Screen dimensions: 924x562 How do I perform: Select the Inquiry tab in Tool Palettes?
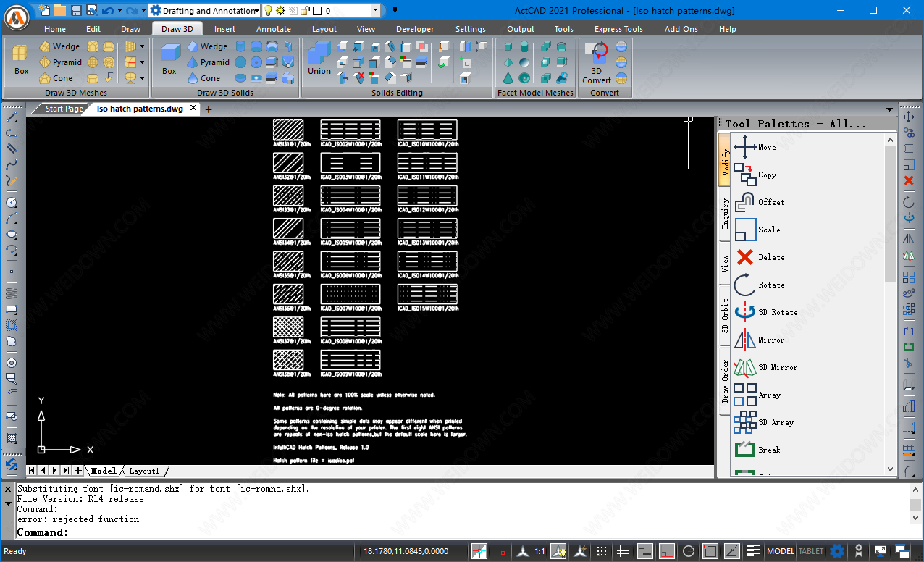(725, 212)
